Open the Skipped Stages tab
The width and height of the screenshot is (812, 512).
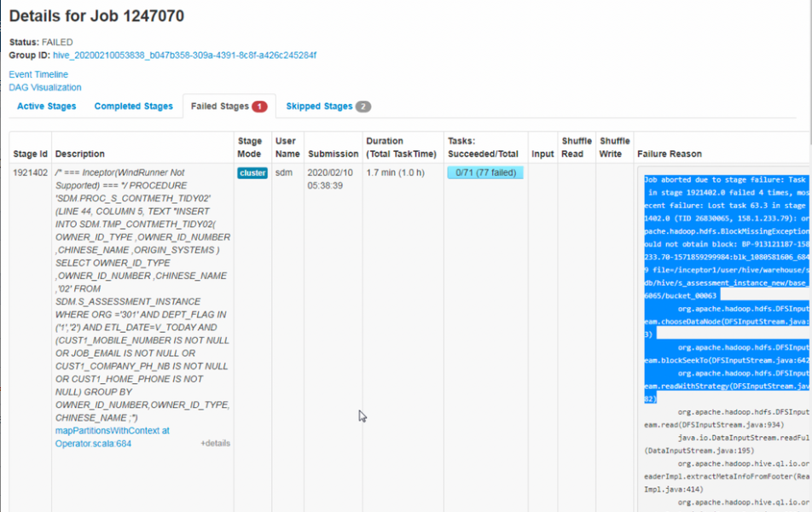tap(319, 107)
